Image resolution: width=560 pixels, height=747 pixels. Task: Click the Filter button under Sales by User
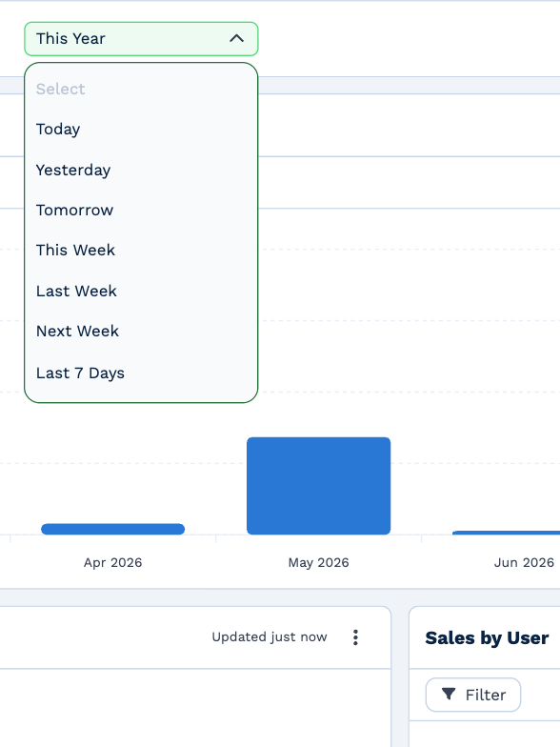tap(472, 695)
